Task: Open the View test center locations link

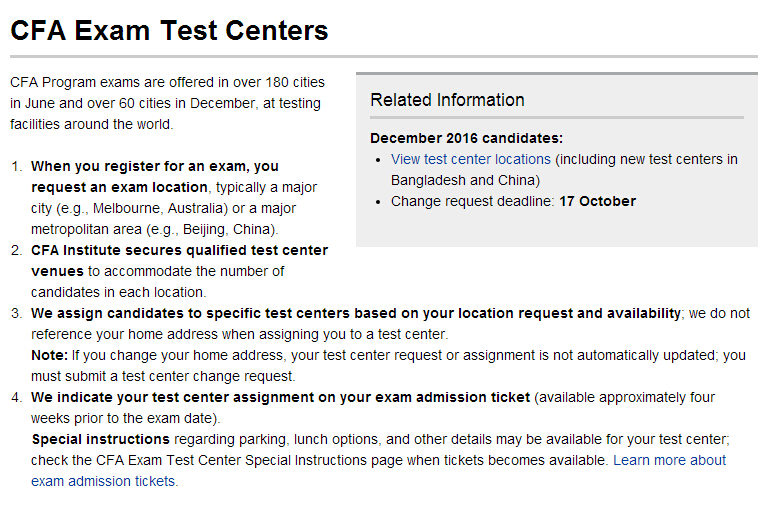Action: click(x=471, y=159)
